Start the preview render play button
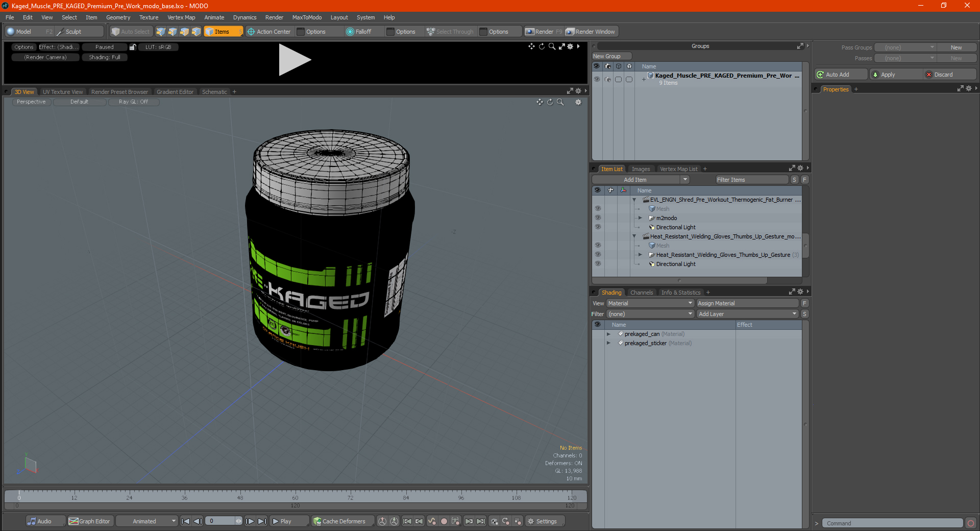Image resolution: width=980 pixels, height=531 pixels. 295,60
